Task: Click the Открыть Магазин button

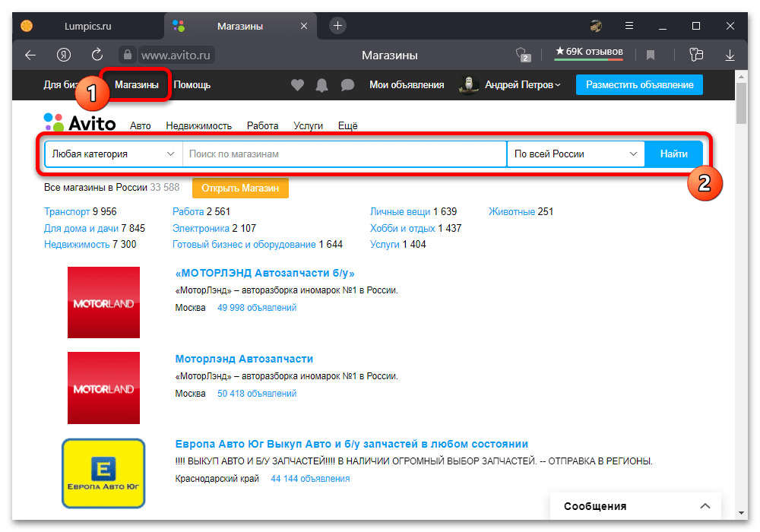Action: pyautogui.click(x=240, y=188)
